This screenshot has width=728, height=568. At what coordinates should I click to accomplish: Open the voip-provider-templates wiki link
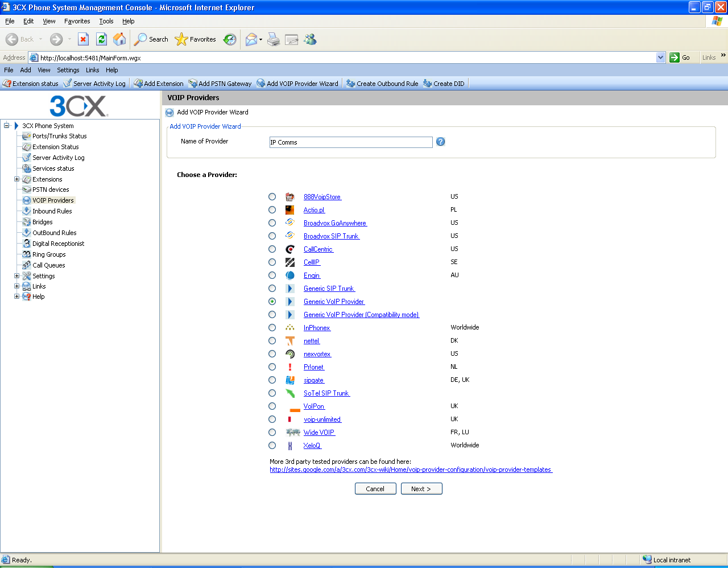point(411,470)
